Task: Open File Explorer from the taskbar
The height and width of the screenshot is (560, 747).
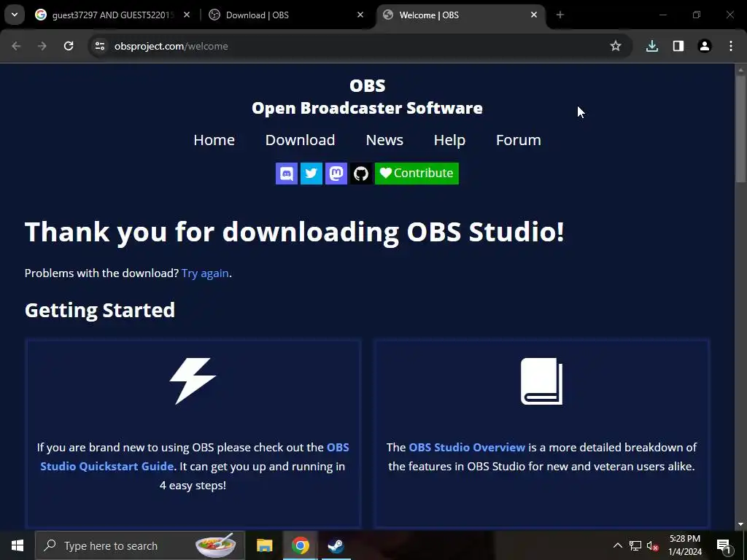Action: (x=264, y=545)
